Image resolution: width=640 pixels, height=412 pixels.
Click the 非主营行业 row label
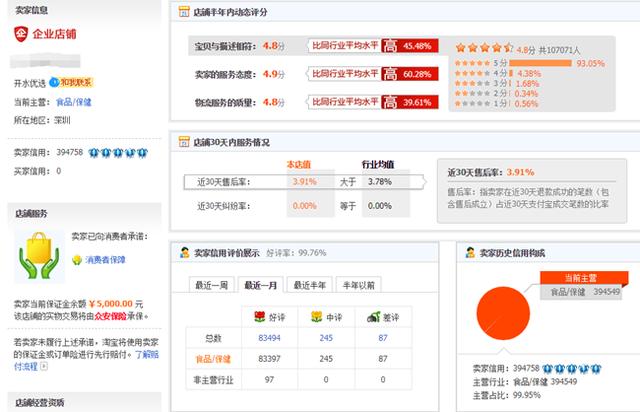click(213, 380)
